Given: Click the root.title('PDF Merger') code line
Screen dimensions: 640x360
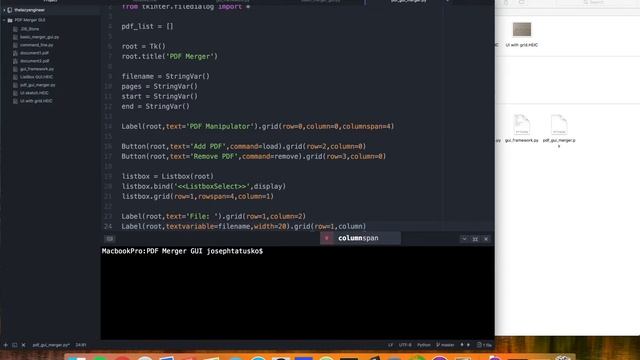Looking at the screenshot, I should tap(169, 56).
